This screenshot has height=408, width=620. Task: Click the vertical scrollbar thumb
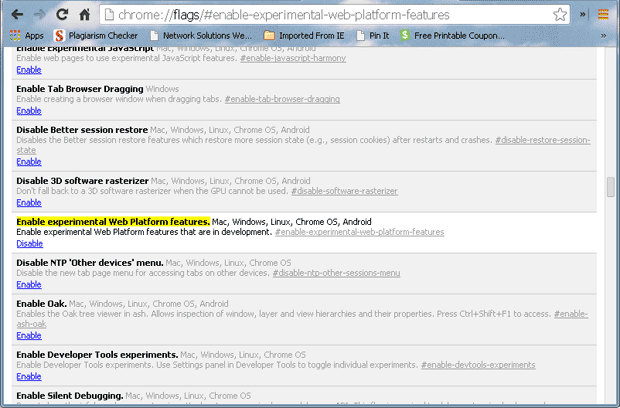pos(611,187)
